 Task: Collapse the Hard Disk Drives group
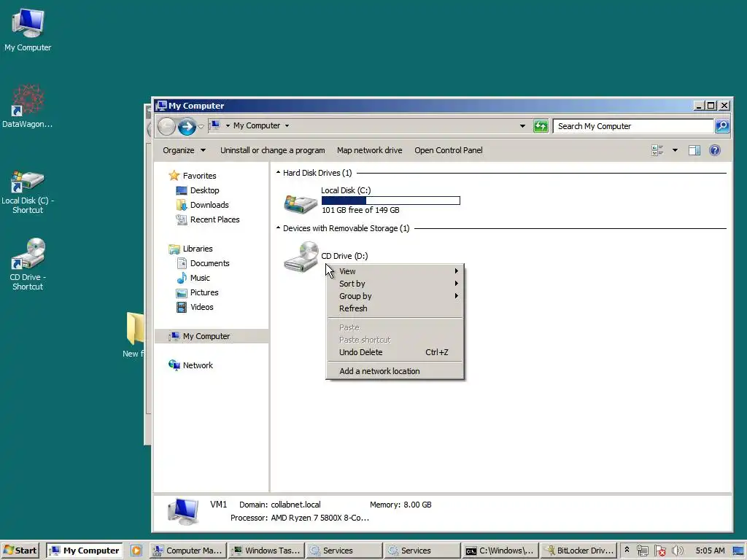click(278, 172)
